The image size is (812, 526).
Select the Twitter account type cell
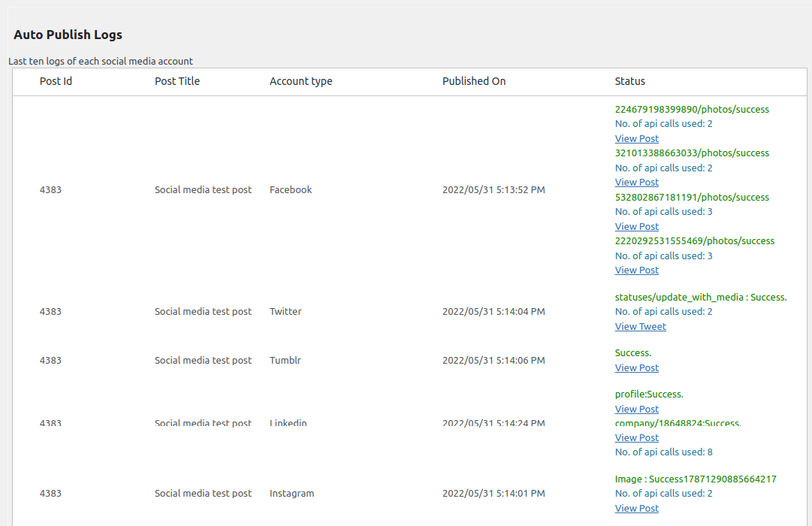click(x=285, y=311)
